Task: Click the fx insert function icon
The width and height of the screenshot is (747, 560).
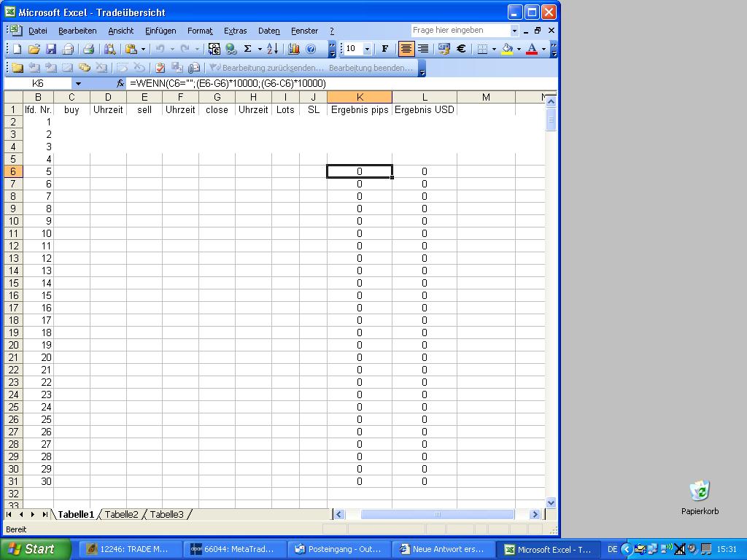Action: click(120, 83)
